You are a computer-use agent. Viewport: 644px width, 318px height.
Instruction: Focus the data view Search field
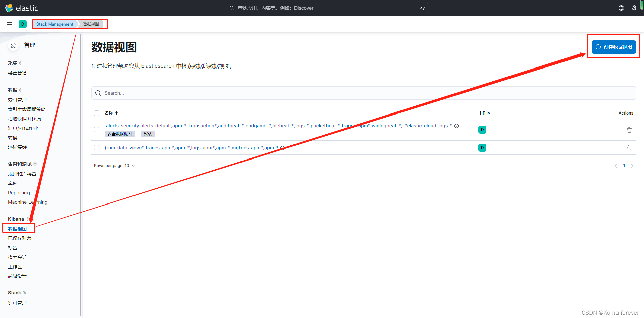(363, 93)
